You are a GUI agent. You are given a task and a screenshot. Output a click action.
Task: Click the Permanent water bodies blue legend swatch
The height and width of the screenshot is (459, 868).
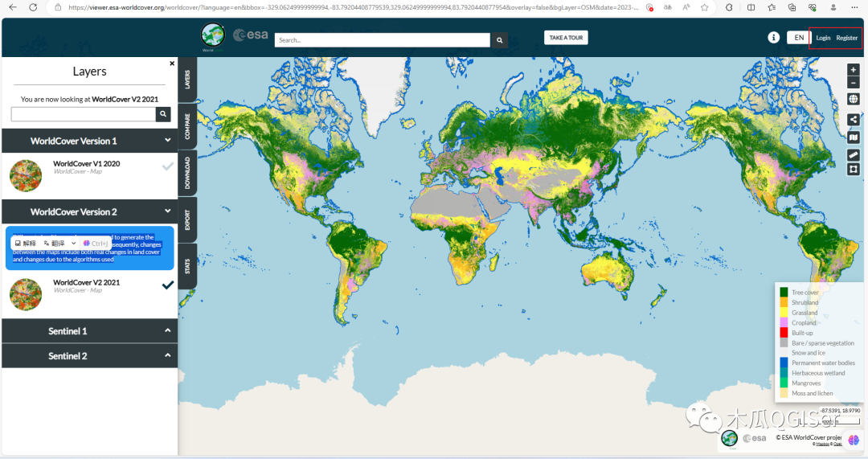784,363
